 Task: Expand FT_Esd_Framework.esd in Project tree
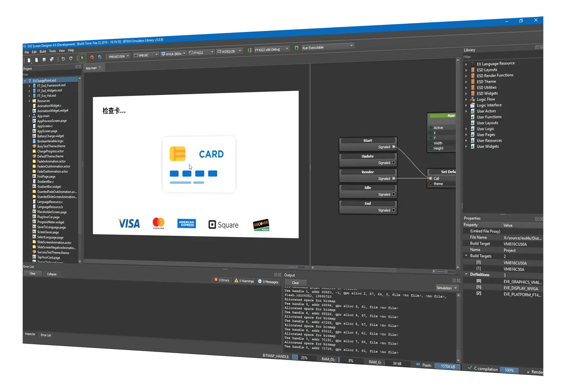pos(29,86)
